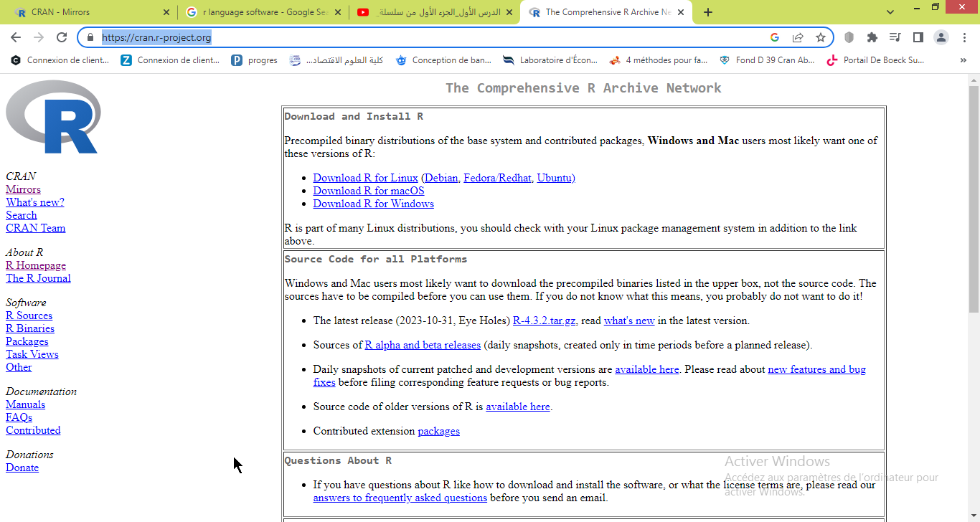Click the Download R for Windows link
Screen dimensions: 980x522
(x=373, y=204)
